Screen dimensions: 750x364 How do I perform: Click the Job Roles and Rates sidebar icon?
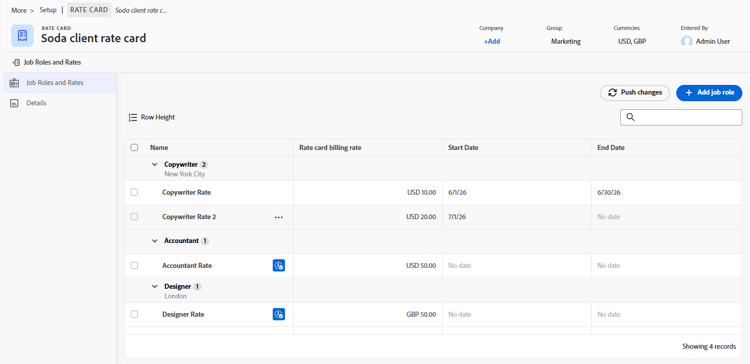point(14,83)
